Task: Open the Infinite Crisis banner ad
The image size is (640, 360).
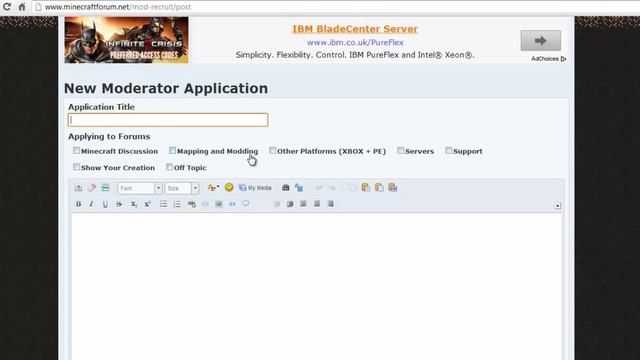Action: coord(127,40)
